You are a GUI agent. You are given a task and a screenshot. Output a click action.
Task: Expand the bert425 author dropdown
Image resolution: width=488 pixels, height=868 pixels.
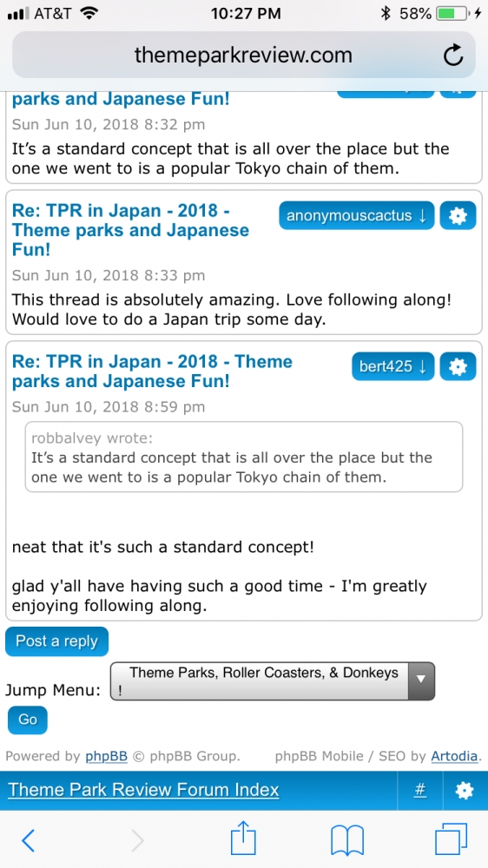392,366
